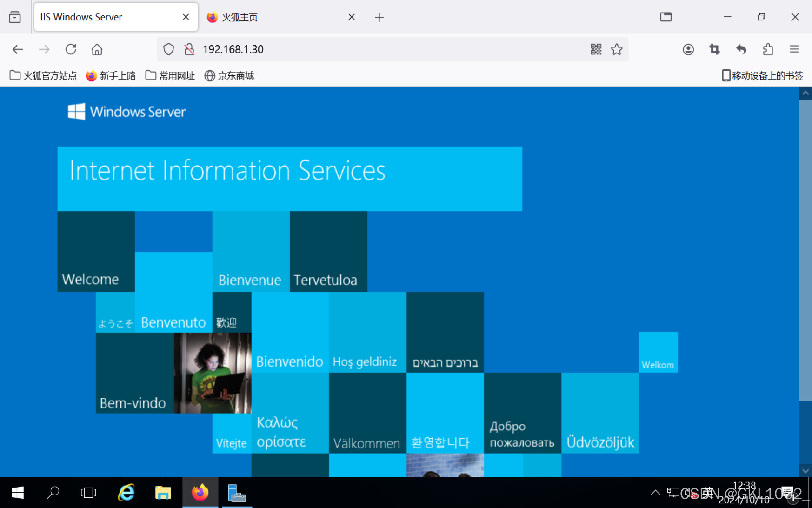Click the address bar showing 192.168.1.30
Image resolution: width=812 pixels, height=508 pixels.
[x=393, y=49]
